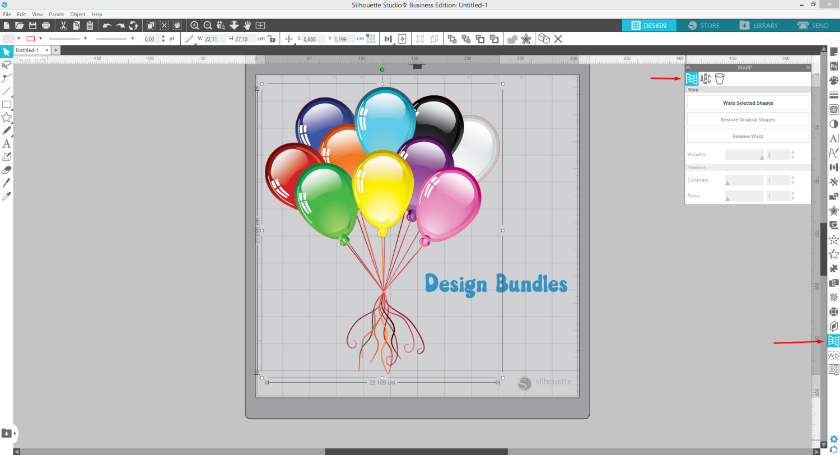
Task: Activate the pan hand tool
Action: click(248, 25)
